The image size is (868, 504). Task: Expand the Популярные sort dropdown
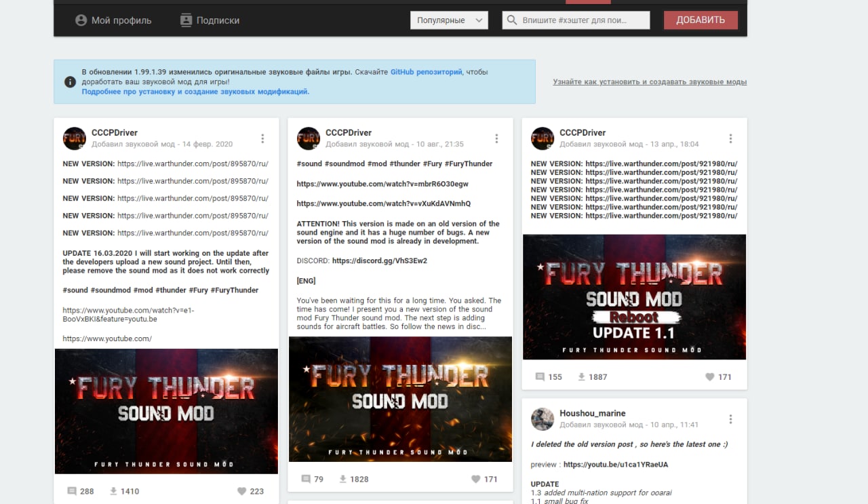pyautogui.click(x=449, y=20)
